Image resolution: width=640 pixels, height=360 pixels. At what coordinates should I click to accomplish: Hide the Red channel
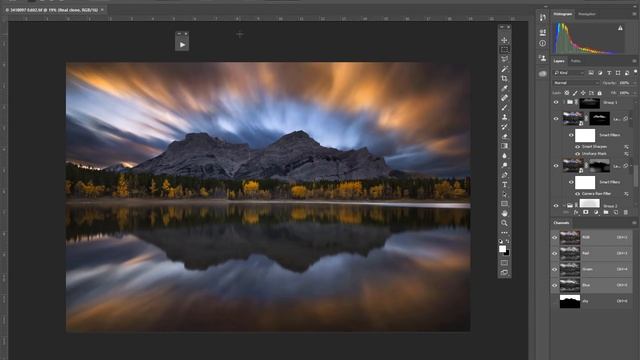[x=555, y=253]
